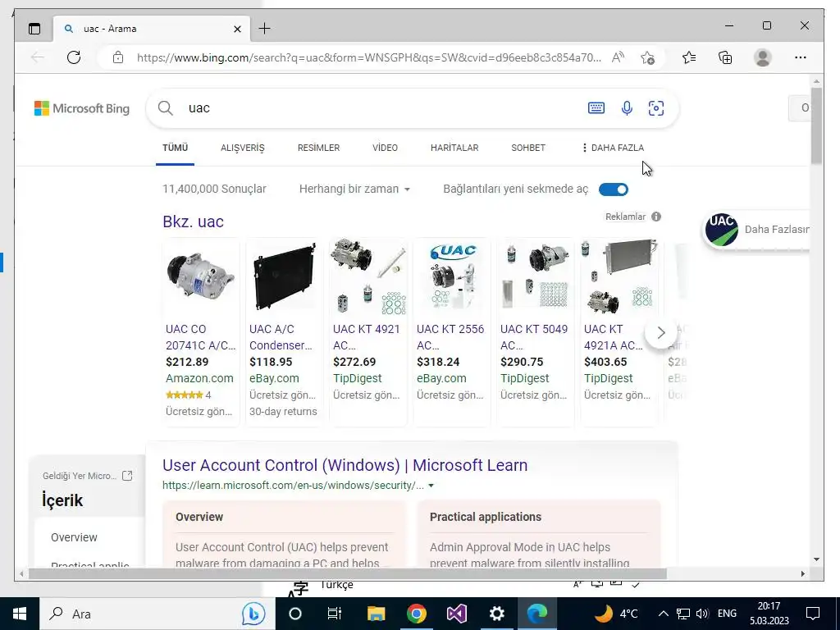The image size is (840, 630).
Task: Show next products with carousel arrow
Action: pos(661,333)
